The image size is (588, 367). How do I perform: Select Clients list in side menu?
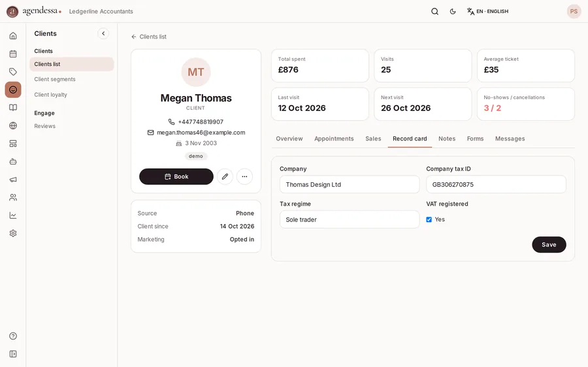click(x=72, y=64)
